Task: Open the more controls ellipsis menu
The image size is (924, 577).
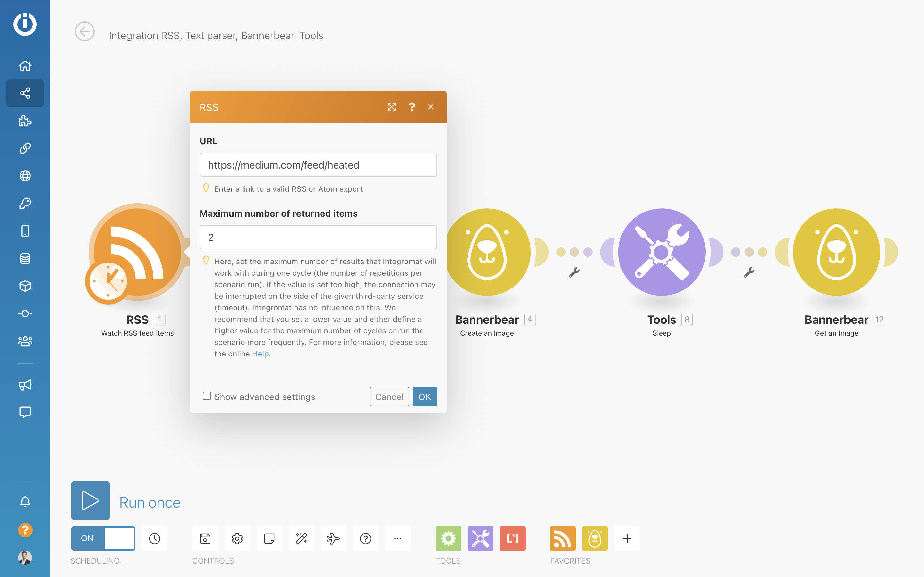Action: [x=398, y=539]
